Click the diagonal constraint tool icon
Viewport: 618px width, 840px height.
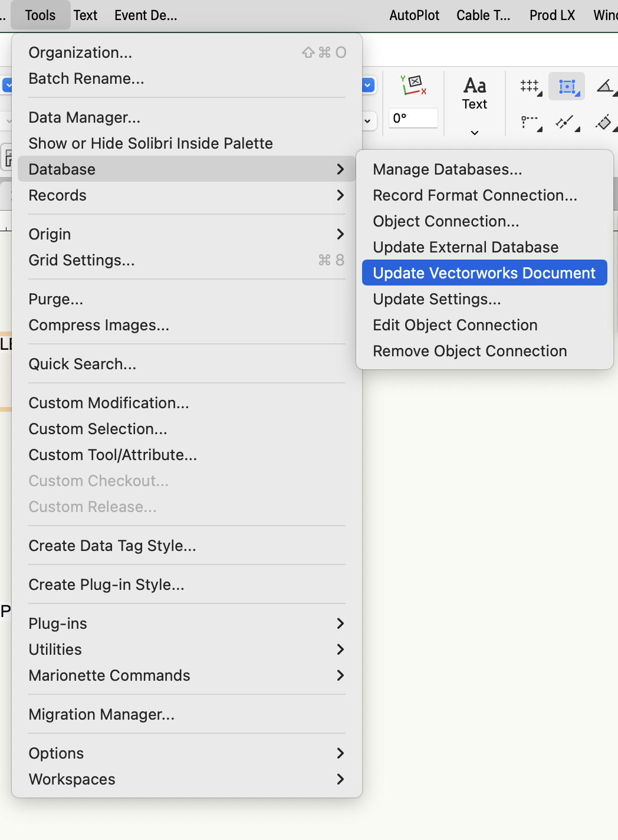(565, 123)
